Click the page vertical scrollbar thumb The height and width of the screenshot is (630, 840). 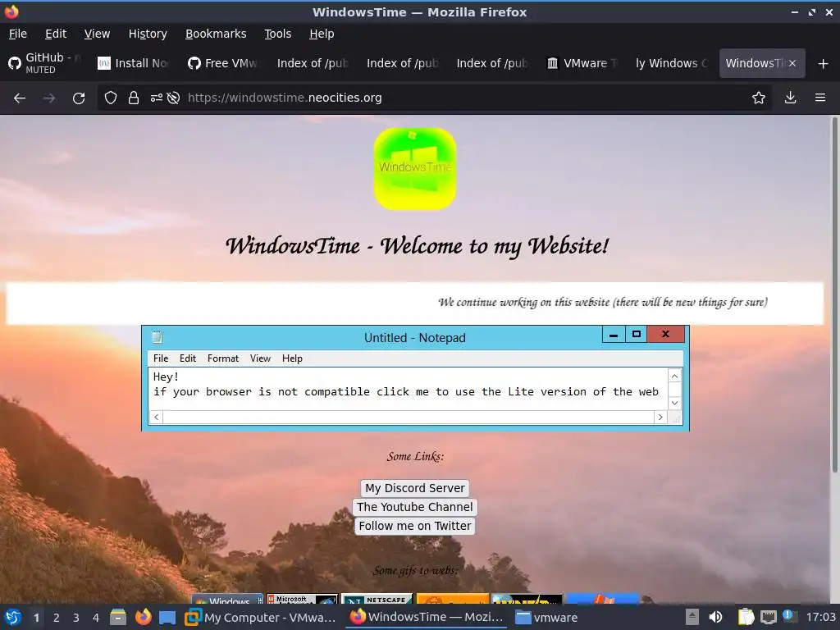tap(834, 294)
